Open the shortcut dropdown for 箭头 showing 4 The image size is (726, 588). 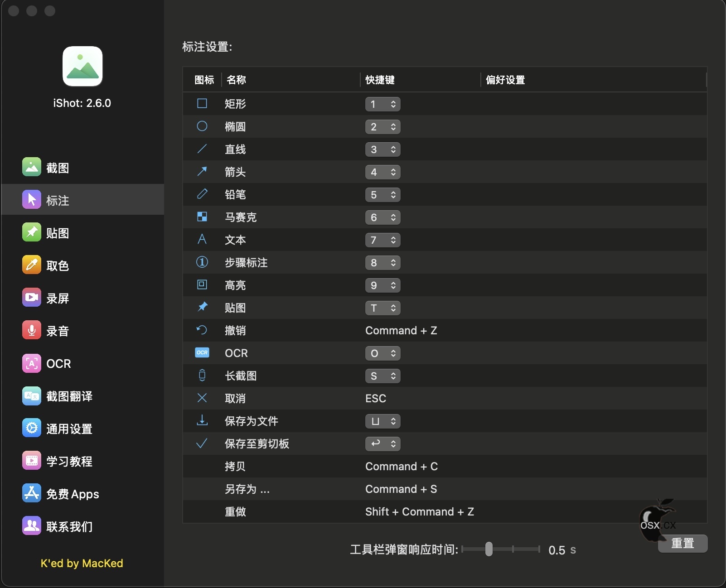point(383,172)
